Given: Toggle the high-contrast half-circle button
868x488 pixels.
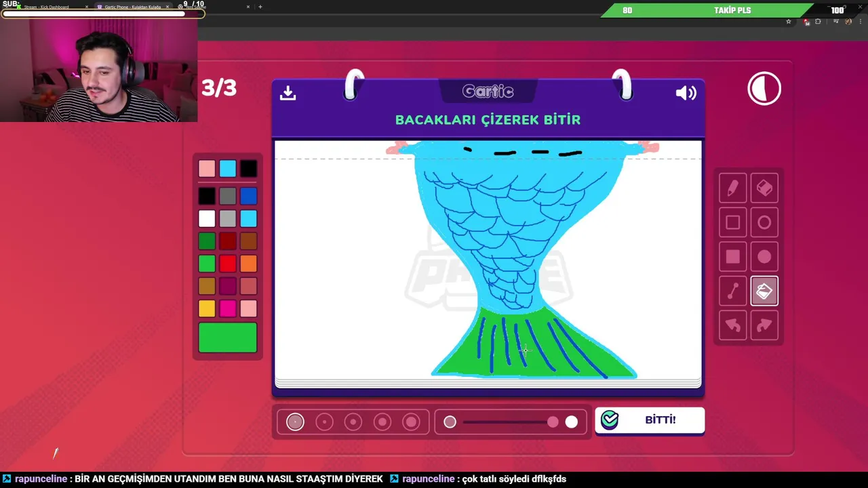Looking at the screenshot, I should pos(764,89).
